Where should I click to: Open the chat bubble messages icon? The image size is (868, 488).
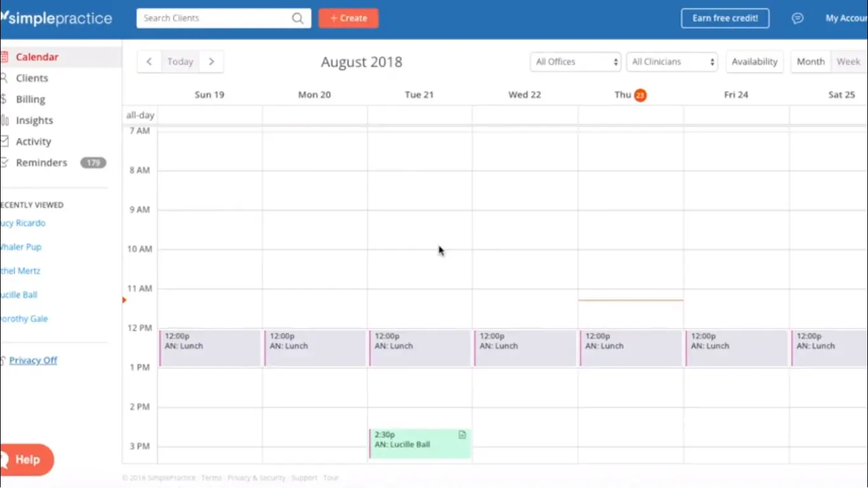(797, 18)
